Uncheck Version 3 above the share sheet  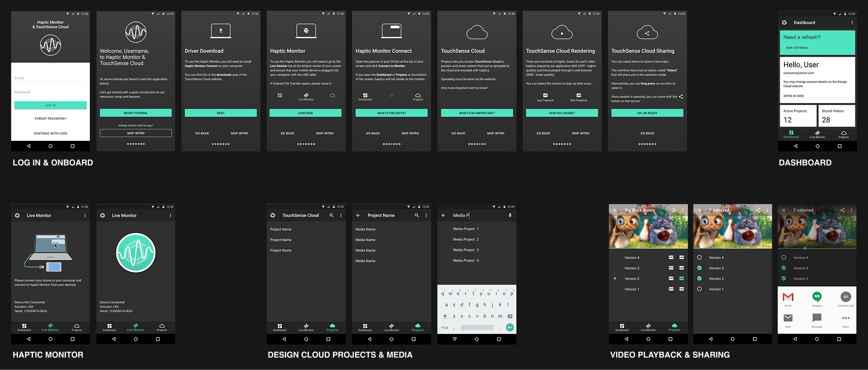coord(784,268)
